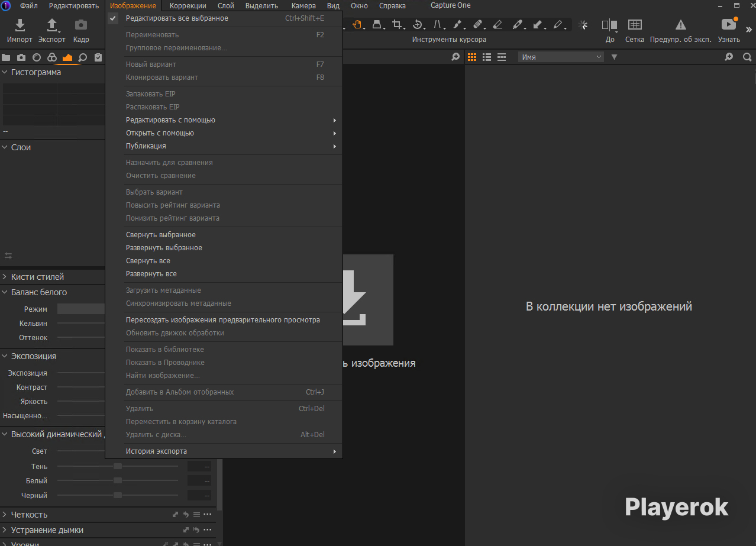Collapse the Гистограмма panel
Image resolution: width=756 pixels, height=546 pixels.
[5, 72]
